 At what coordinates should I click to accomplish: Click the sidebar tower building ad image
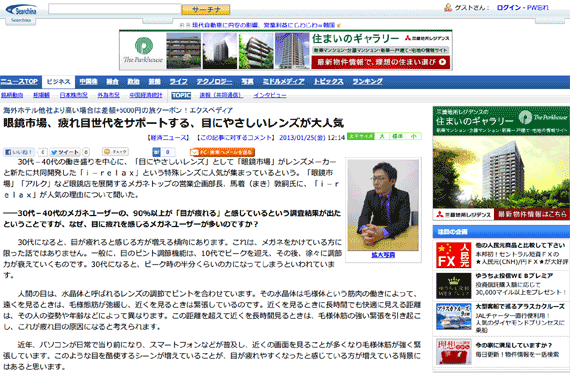click(x=501, y=172)
